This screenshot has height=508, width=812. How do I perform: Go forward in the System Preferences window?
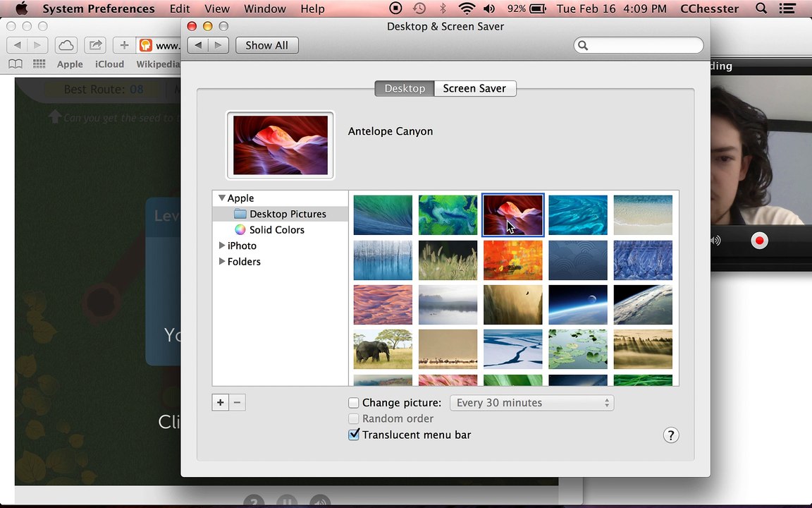click(218, 45)
